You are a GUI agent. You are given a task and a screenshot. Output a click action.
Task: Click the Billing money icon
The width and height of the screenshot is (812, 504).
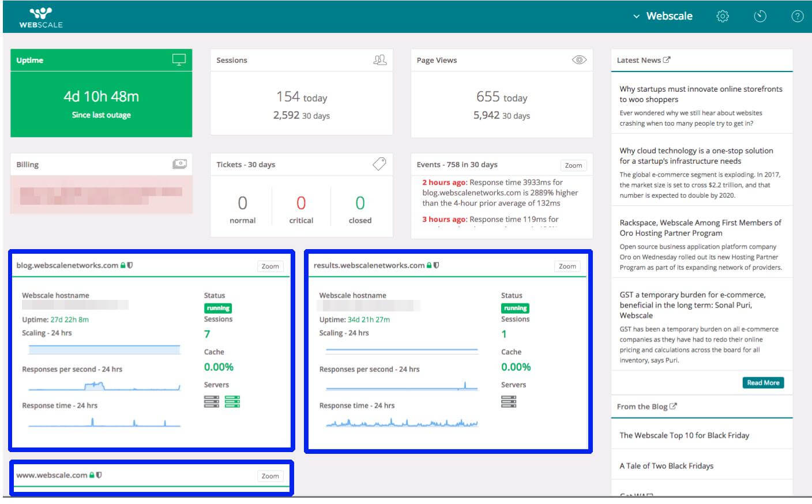[179, 164]
